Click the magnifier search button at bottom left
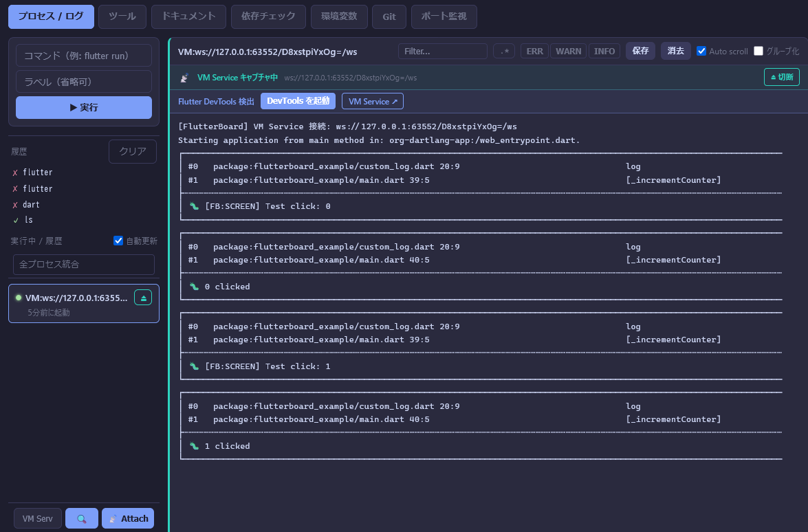 82,518
